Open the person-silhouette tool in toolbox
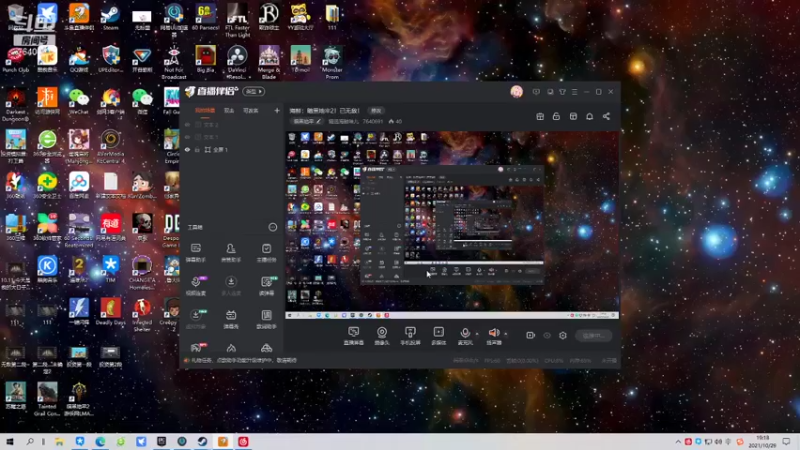Screen dimensions: 800x450 231,253
